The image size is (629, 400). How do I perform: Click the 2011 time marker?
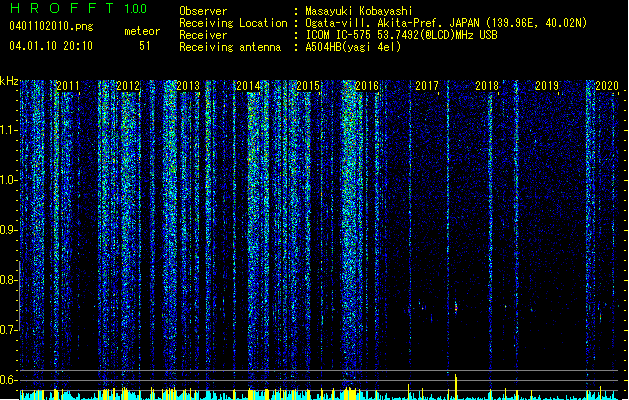point(68,86)
